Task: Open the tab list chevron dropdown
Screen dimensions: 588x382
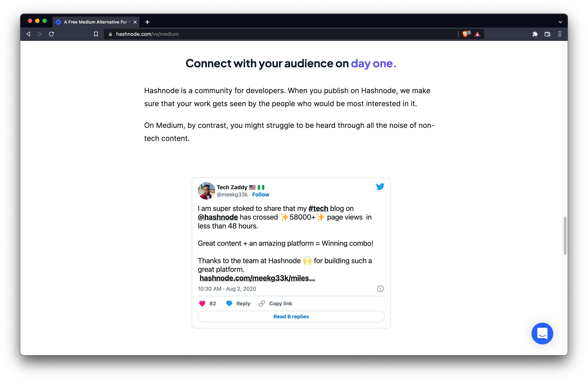Action: (560, 22)
